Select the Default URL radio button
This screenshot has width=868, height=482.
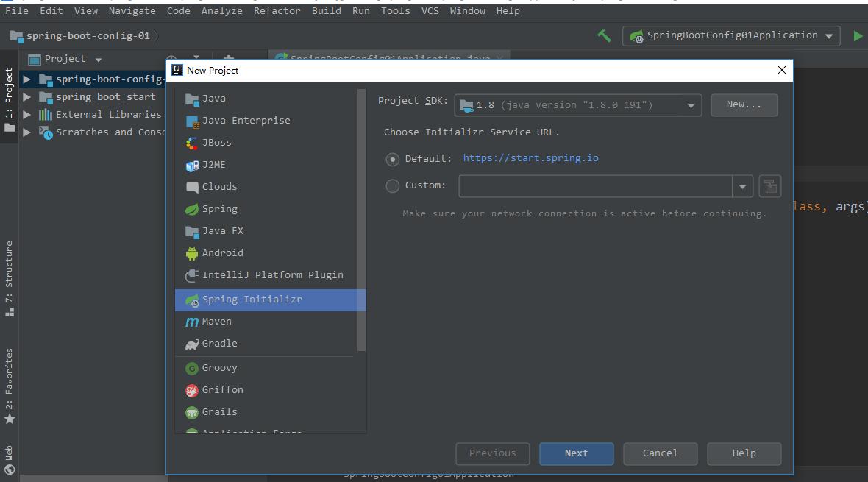393,160
